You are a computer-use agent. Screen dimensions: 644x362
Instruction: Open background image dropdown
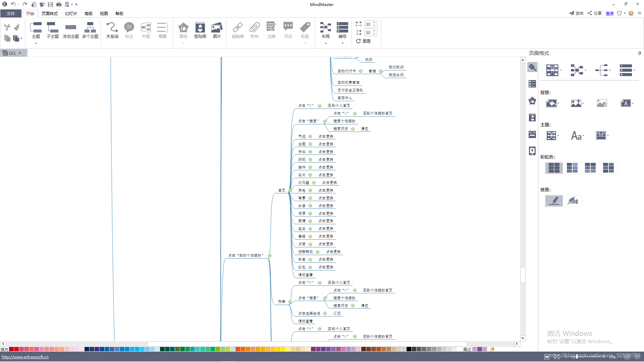[578, 103]
